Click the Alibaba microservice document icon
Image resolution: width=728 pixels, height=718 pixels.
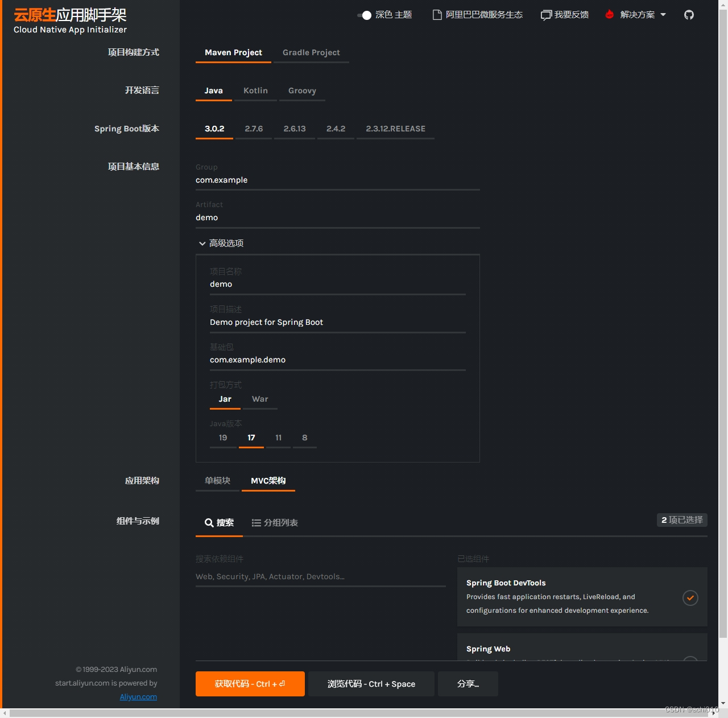pos(437,15)
